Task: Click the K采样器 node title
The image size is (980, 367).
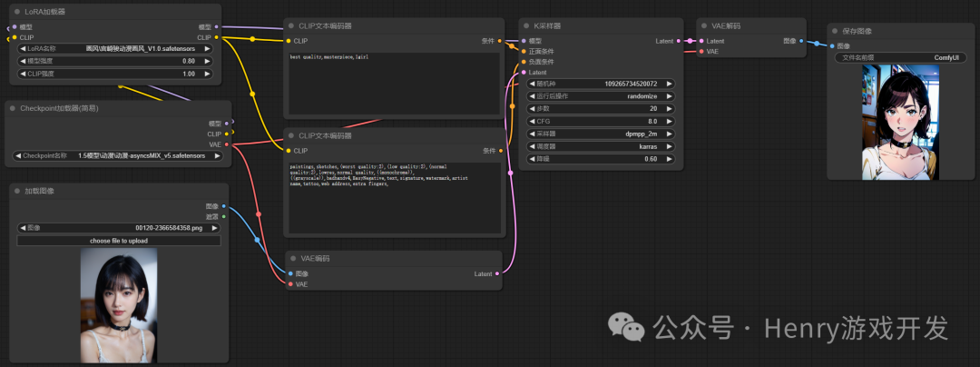Action: tap(547, 26)
